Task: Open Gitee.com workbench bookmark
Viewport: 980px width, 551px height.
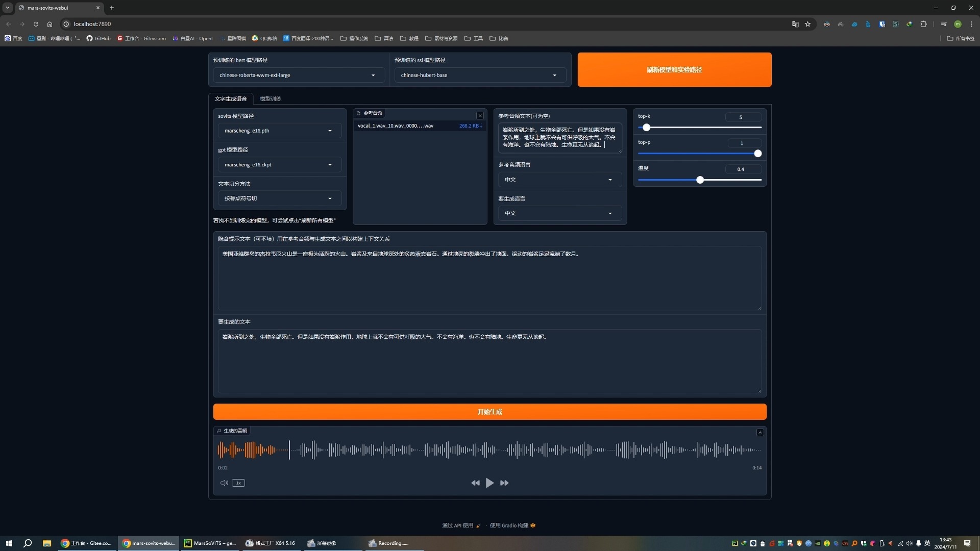Action: 141,38
